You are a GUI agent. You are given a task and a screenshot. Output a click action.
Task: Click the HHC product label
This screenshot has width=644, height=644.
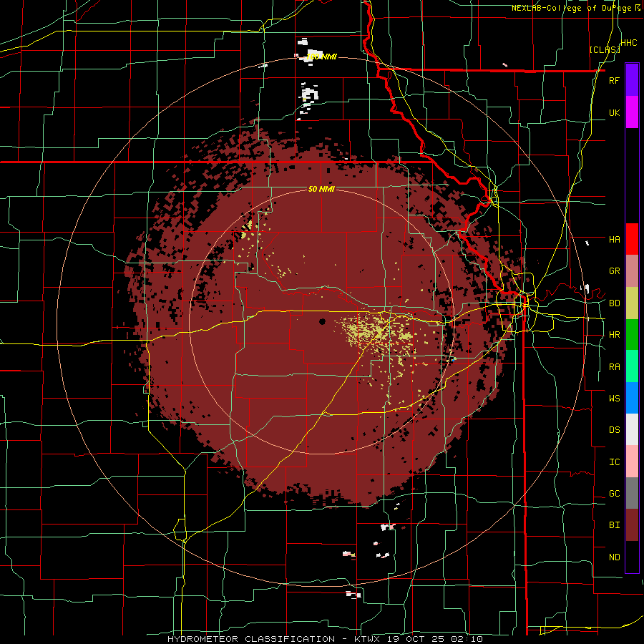(629, 43)
